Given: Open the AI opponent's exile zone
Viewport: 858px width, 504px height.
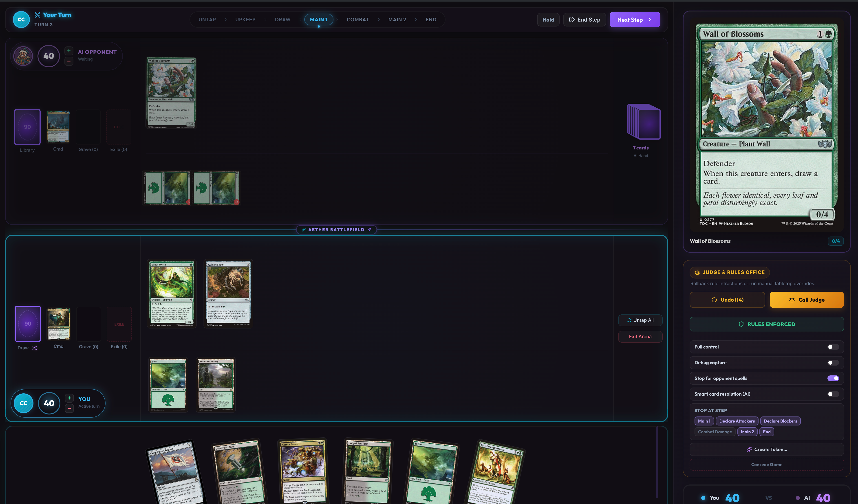Looking at the screenshot, I should tap(119, 127).
